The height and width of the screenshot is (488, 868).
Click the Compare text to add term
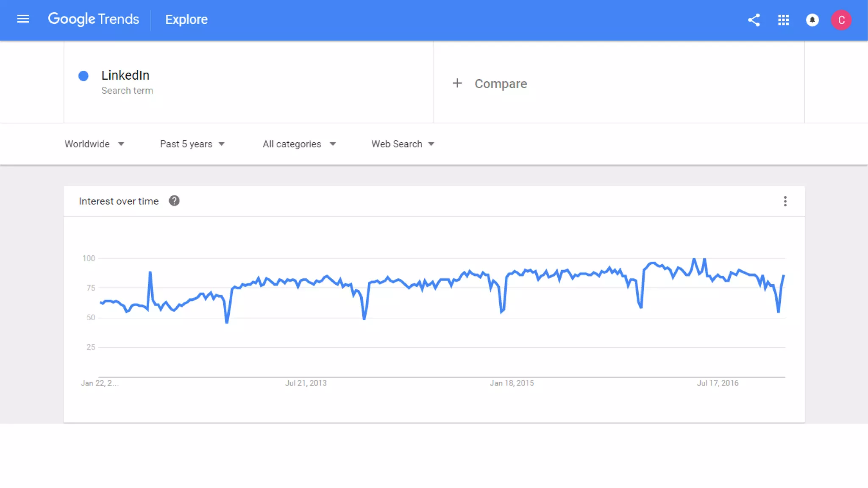501,84
